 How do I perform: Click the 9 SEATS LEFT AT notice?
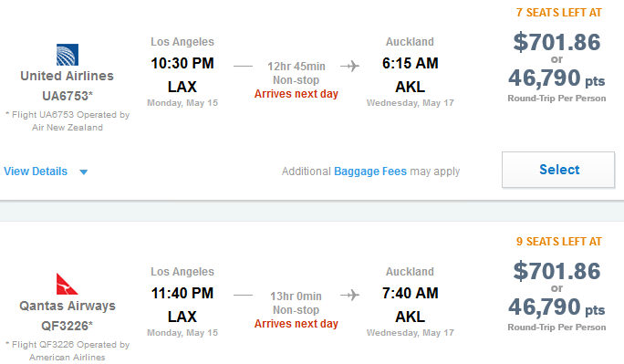pos(558,242)
